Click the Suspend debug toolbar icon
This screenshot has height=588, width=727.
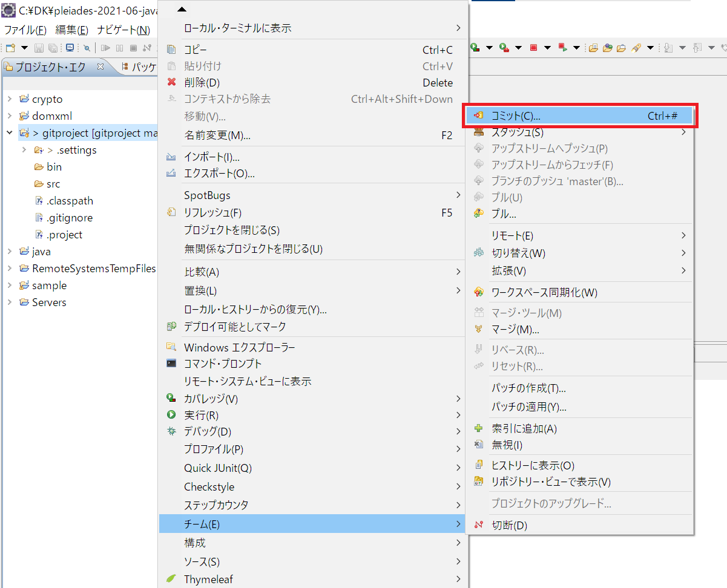coord(119,48)
